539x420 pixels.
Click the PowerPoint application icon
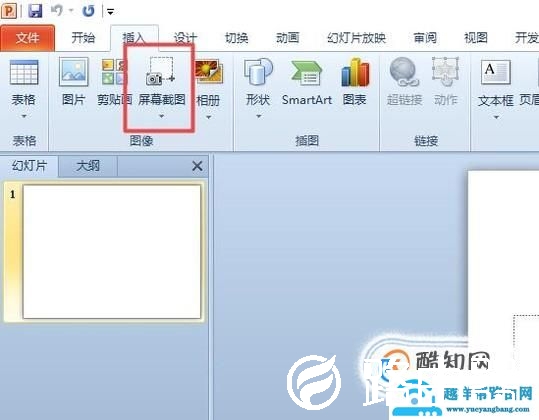tap(9, 11)
